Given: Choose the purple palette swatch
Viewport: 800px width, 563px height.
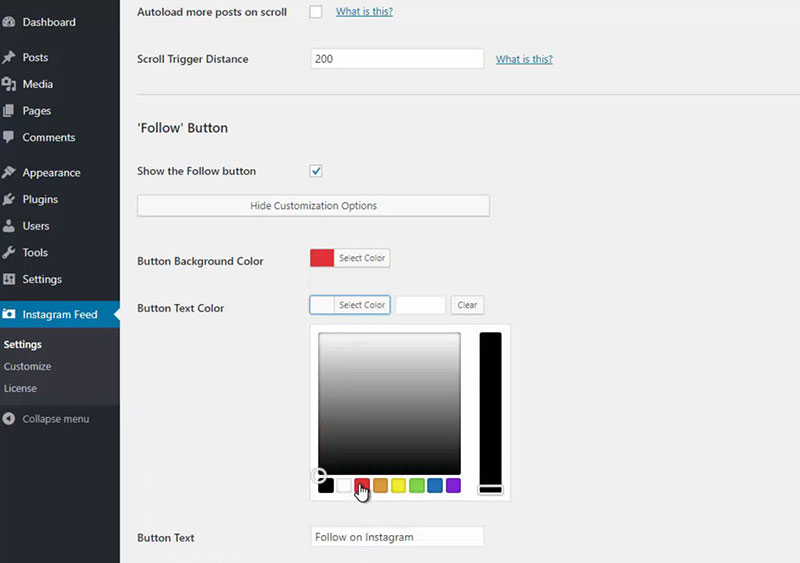Looking at the screenshot, I should [x=453, y=485].
